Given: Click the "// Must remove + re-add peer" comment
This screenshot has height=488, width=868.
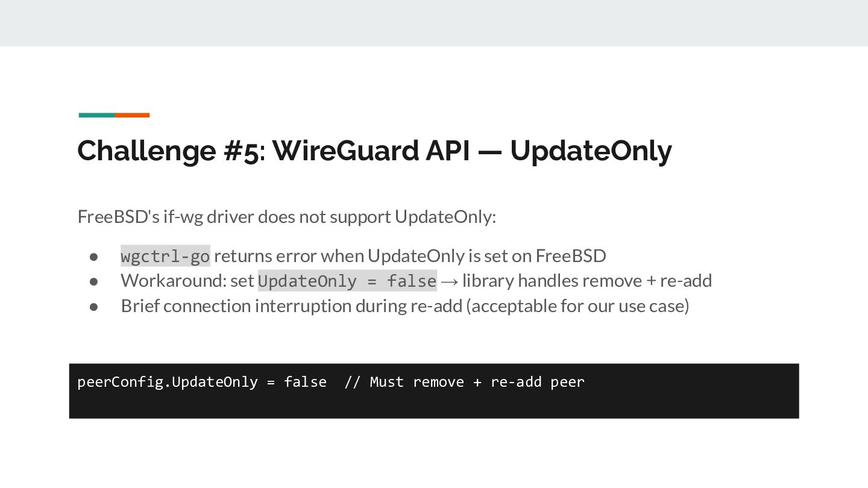Looking at the screenshot, I should [464, 382].
